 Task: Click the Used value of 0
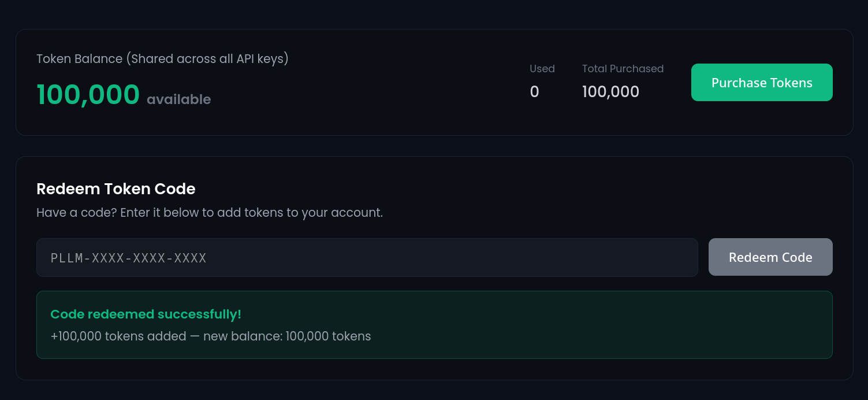[534, 92]
